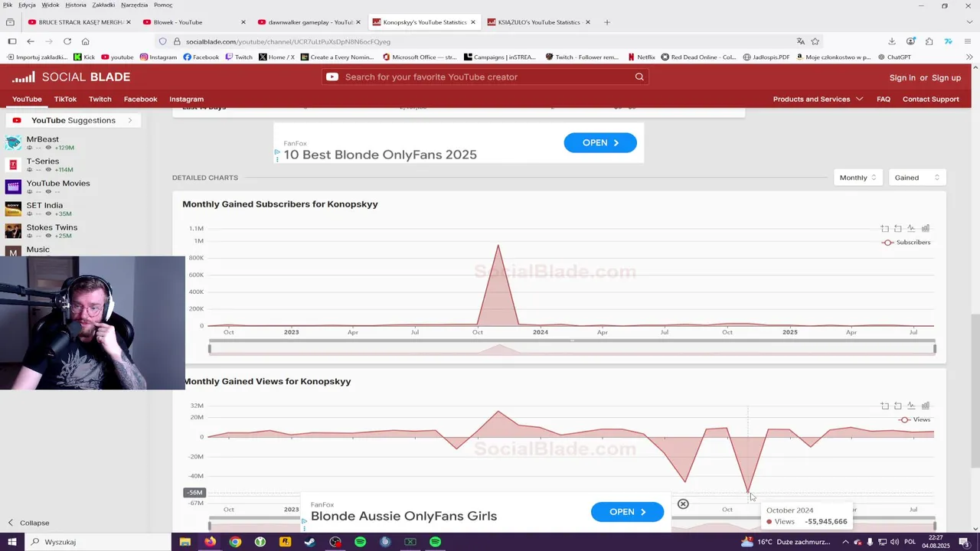Switch Views chart to bar view
Screen dimensions: 980x551
click(925, 406)
